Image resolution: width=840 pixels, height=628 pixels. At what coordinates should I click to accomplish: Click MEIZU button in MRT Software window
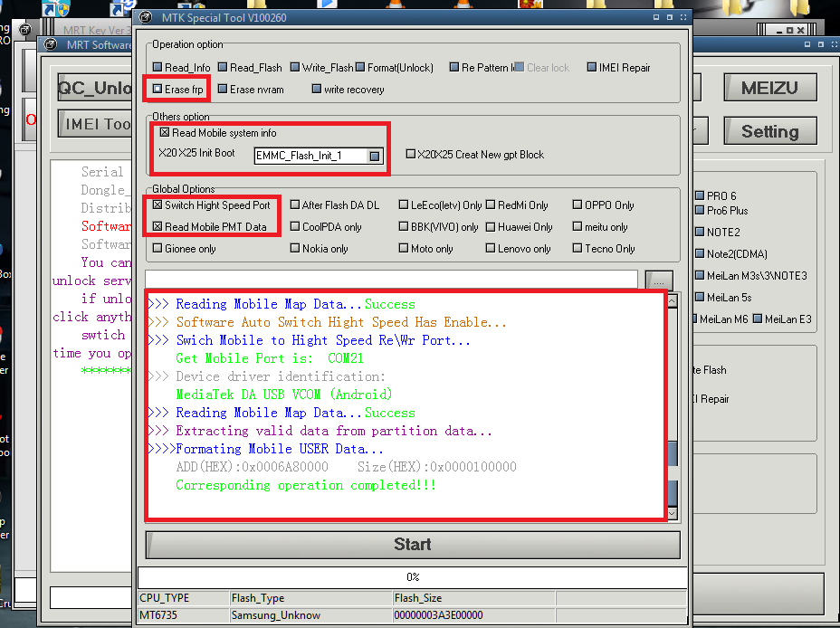[x=769, y=87]
